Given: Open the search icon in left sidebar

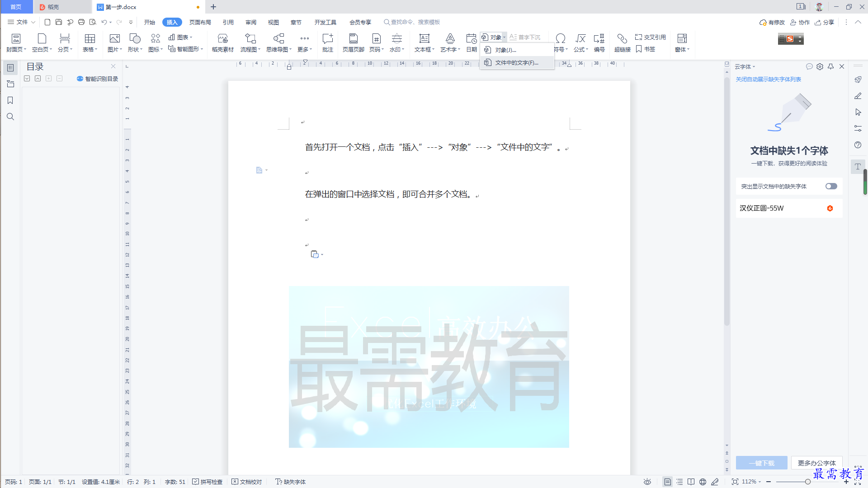Looking at the screenshot, I should coord(10,117).
